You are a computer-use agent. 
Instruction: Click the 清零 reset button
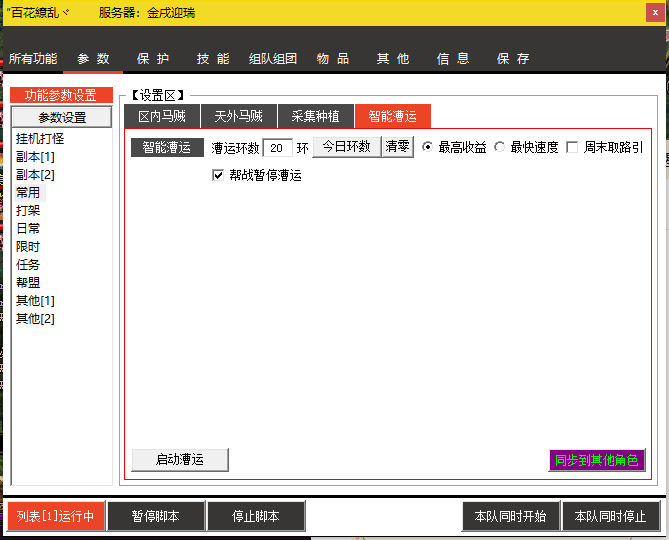[398, 147]
